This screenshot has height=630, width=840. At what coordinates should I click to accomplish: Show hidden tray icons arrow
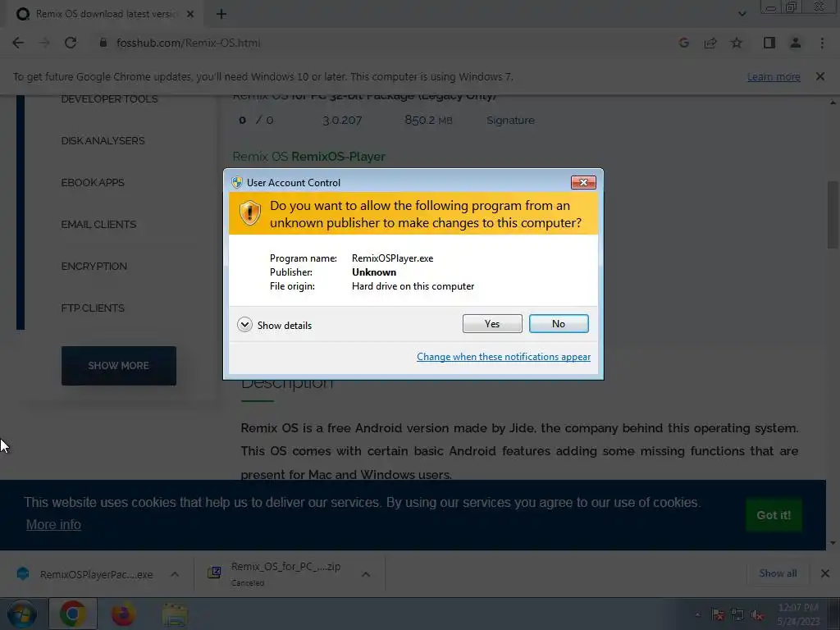click(x=697, y=615)
